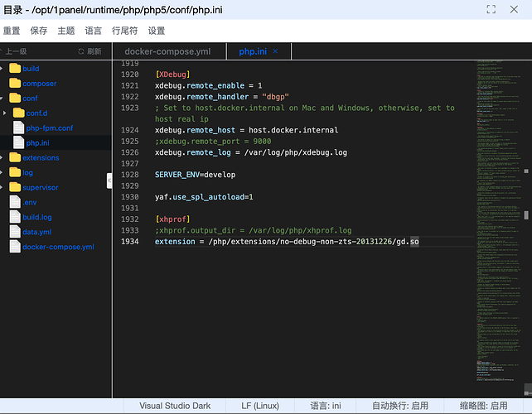
Task: Open the .env file
Action: pos(30,202)
